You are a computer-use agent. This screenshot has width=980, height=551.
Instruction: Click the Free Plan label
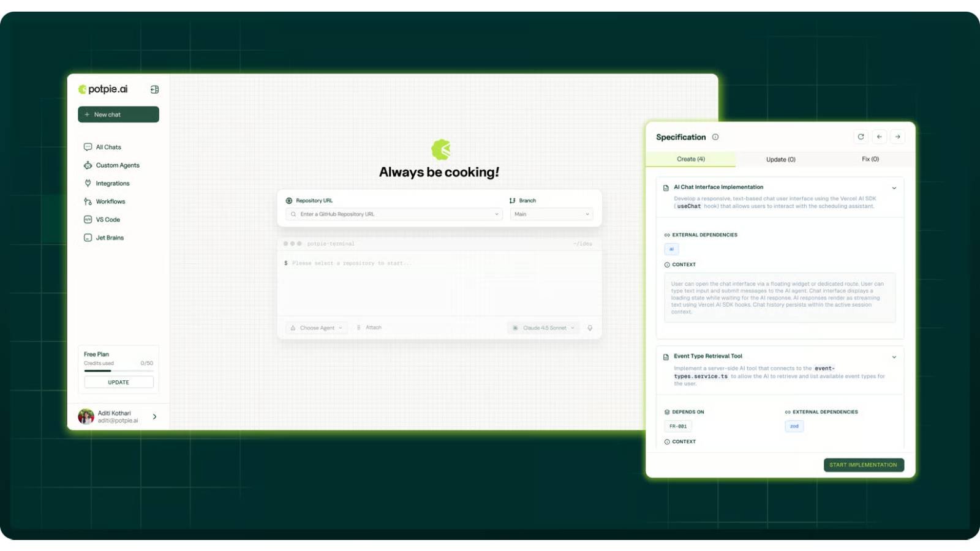[96, 354]
